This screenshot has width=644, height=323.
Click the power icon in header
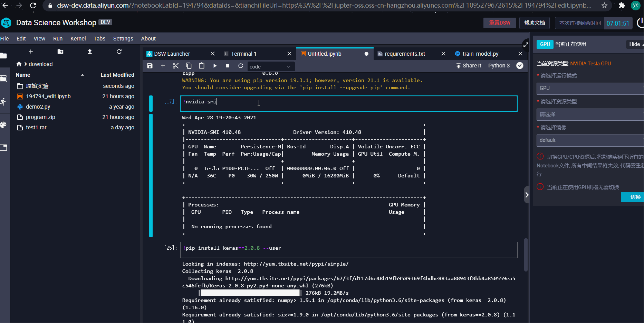pos(640,23)
